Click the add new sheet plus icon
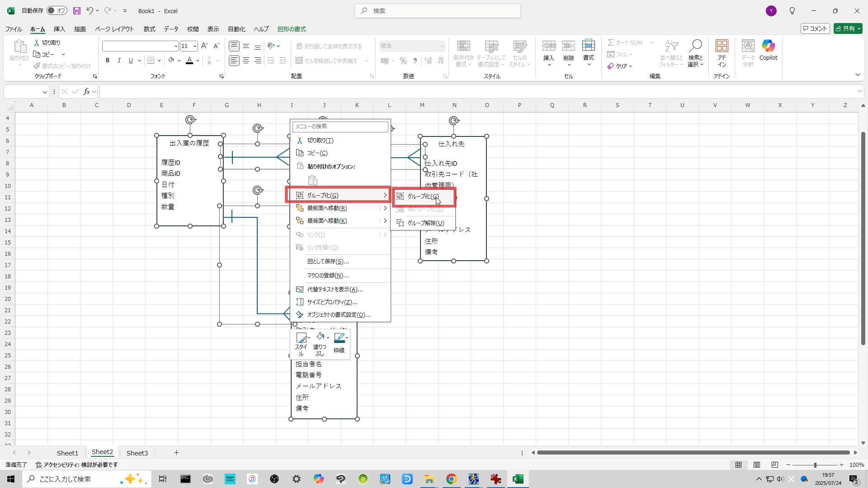868x488 pixels. [x=177, y=453]
